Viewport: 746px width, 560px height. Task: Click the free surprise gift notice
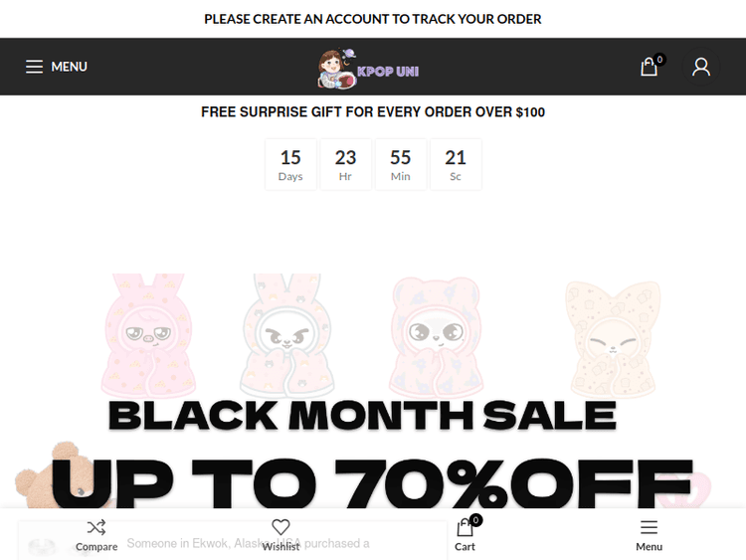(x=373, y=112)
